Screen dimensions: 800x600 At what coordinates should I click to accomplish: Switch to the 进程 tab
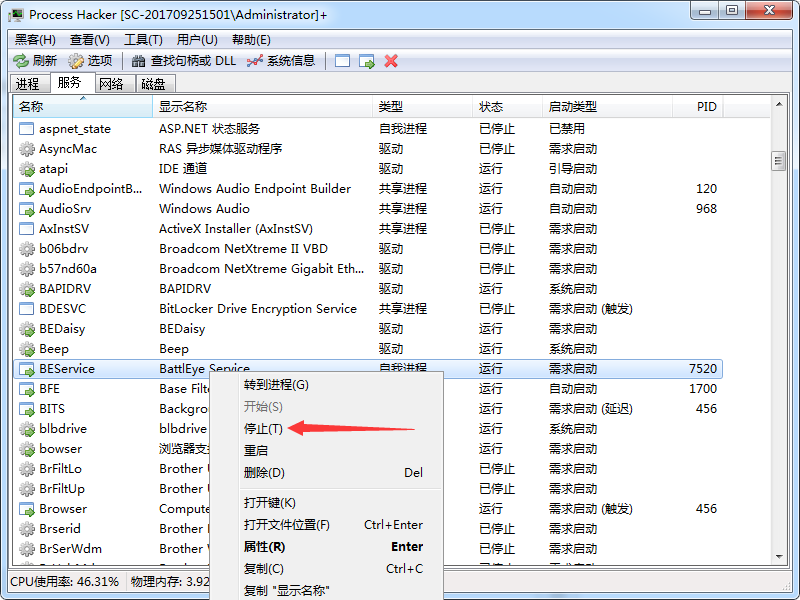point(27,84)
